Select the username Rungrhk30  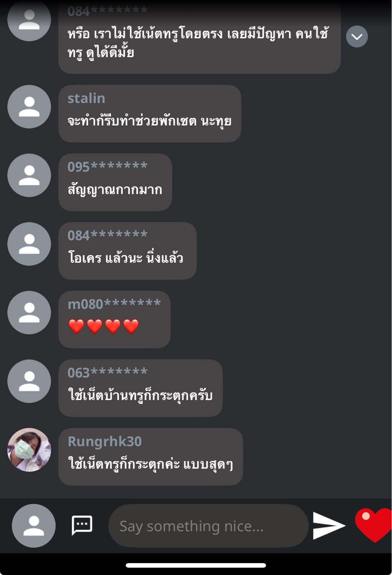pyautogui.click(x=105, y=442)
